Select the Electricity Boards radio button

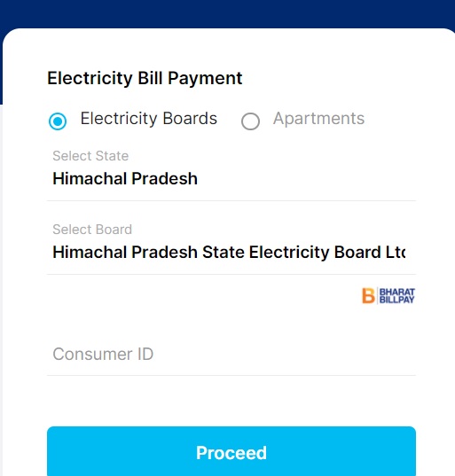pos(58,121)
